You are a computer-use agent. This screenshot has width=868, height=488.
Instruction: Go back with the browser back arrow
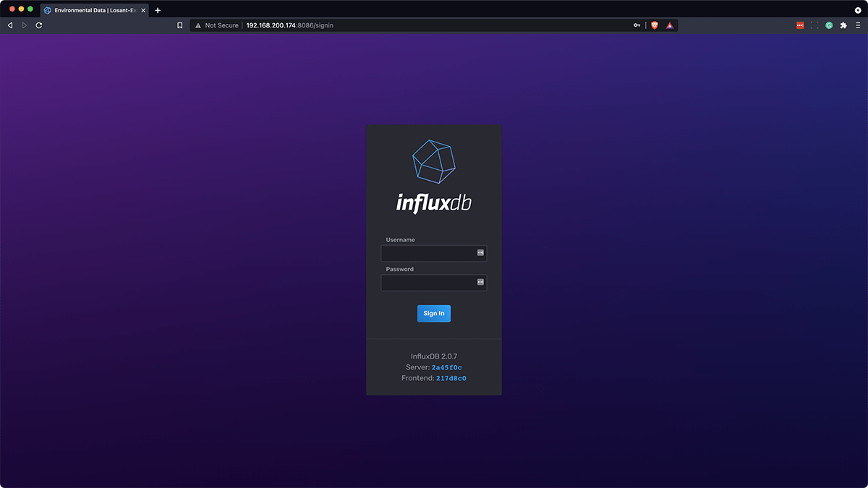(10, 25)
